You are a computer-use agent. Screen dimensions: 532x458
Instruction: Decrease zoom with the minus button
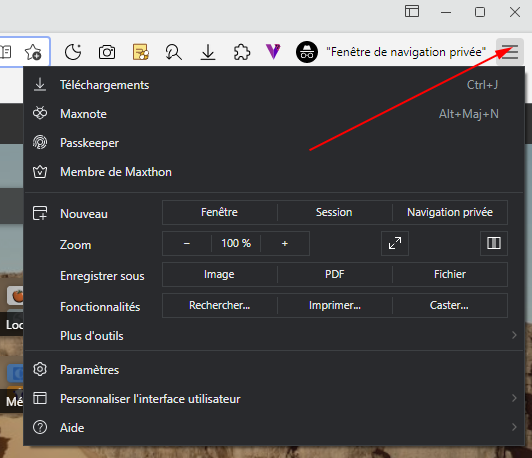coord(187,243)
